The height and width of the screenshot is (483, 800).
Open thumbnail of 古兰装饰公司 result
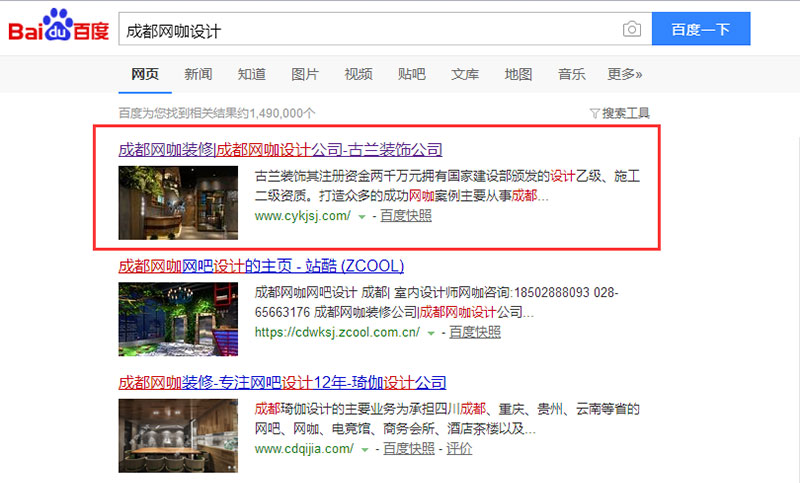[x=178, y=202]
